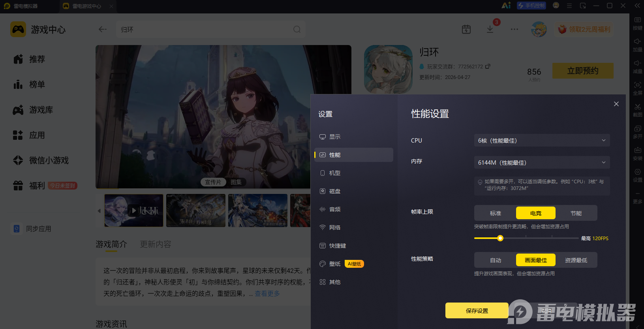Open 性能 settings section
This screenshot has width=644, height=329.
point(354,155)
